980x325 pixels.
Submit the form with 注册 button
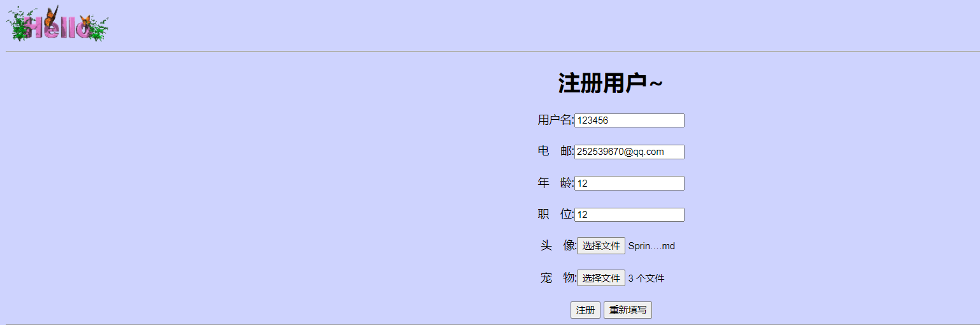[x=585, y=310]
